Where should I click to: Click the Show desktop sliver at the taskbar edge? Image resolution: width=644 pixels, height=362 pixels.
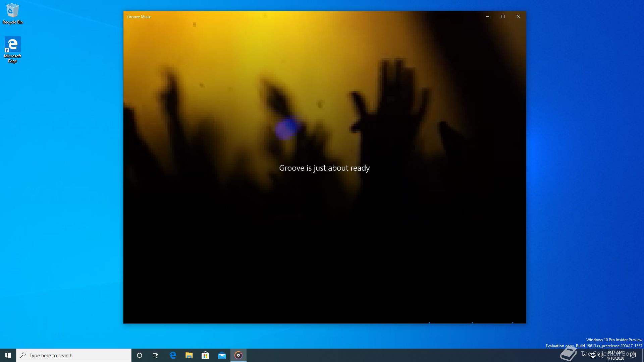(x=643, y=355)
